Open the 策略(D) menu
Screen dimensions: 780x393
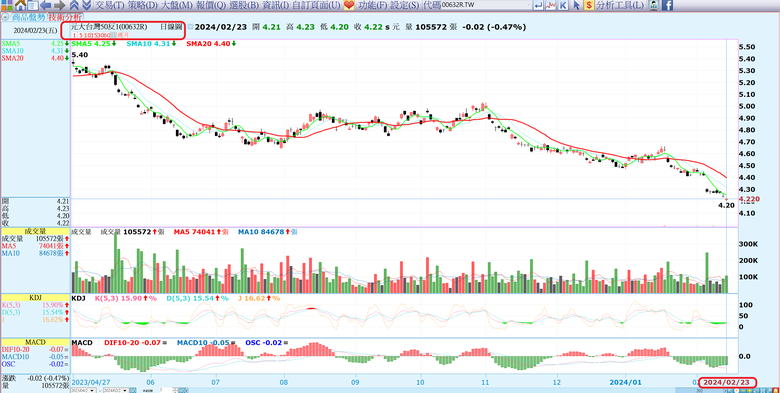142,5
